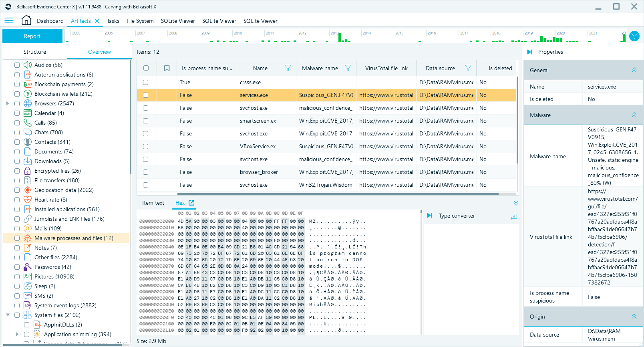The image size is (644, 347).
Task: Open the File System tab
Action: click(140, 21)
